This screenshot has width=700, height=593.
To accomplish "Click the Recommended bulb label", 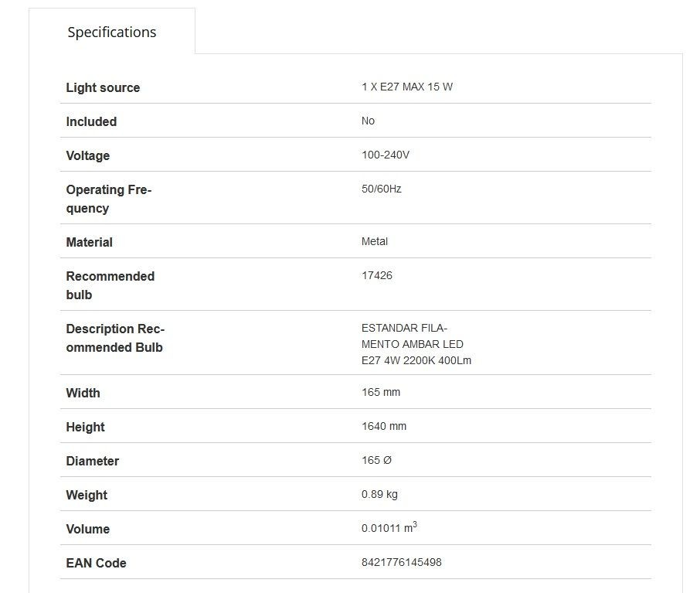I will [x=110, y=285].
